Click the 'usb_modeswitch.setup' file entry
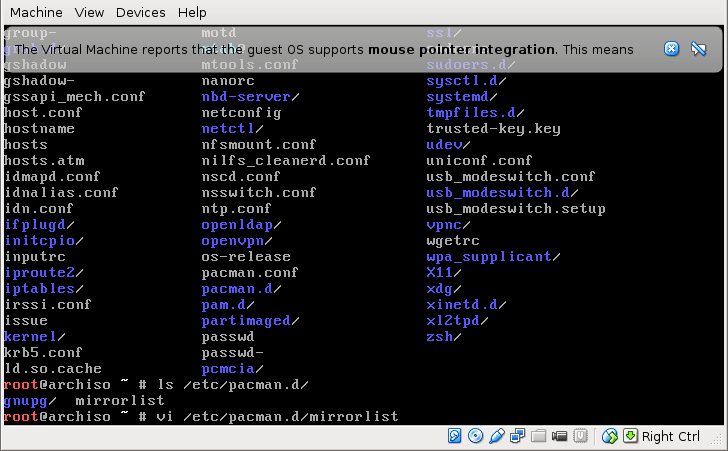The width and height of the screenshot is (728, 451). [x=516, y=209]
